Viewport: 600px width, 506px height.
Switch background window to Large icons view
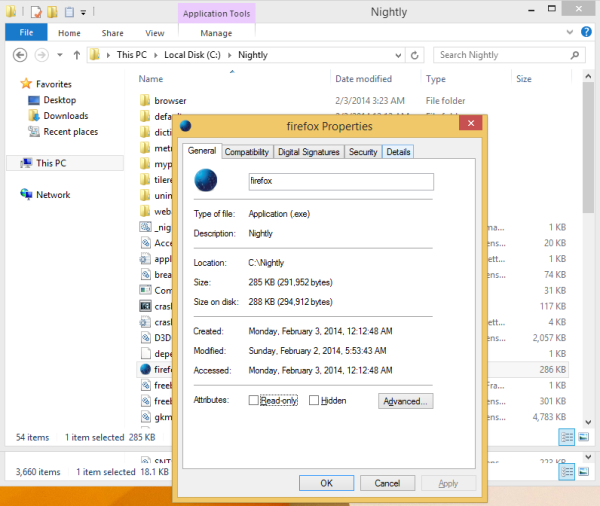[584, 472]
